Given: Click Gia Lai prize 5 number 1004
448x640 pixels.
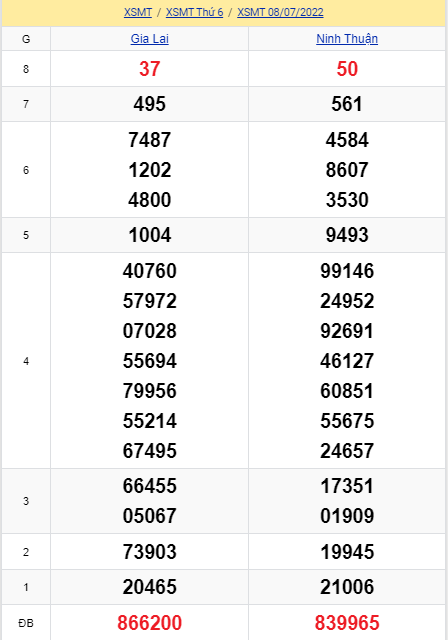Looking at the screenshot, I should click(x=149, y=235).
